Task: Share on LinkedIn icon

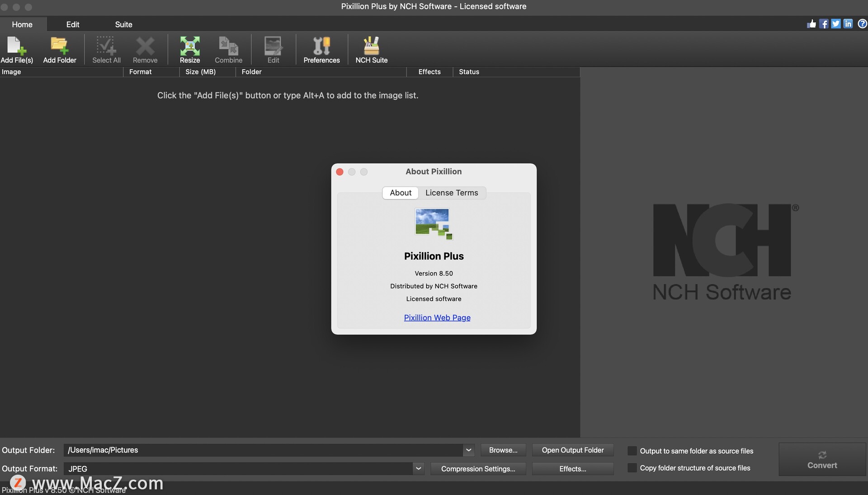Action: (x=848, y=24)
